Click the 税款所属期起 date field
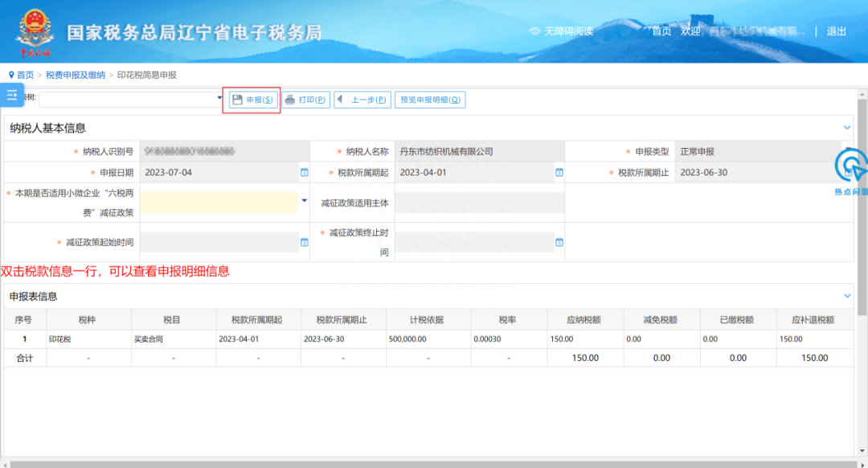Screen dimensions: 868x468 pos(475,173)
